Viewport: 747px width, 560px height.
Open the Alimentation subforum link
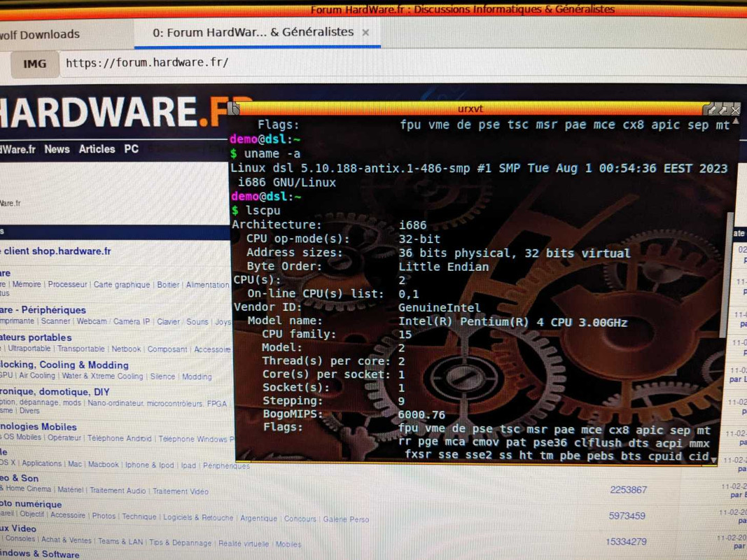click(x=207, y=285)
